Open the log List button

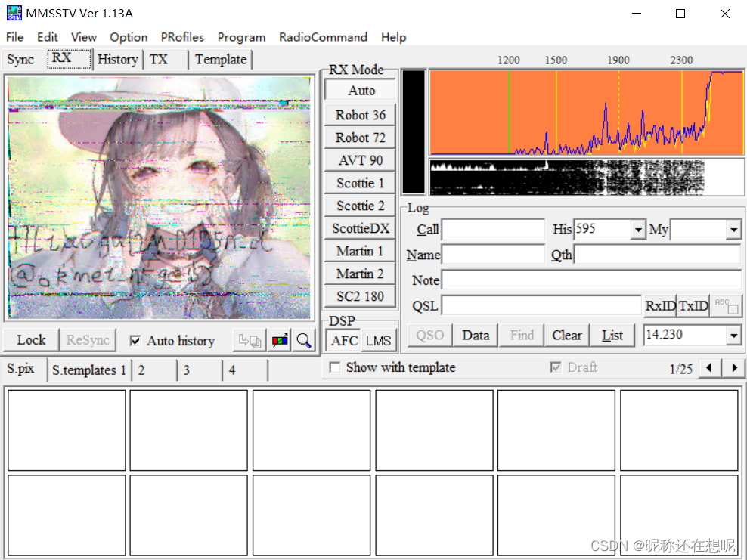point(612,336)
